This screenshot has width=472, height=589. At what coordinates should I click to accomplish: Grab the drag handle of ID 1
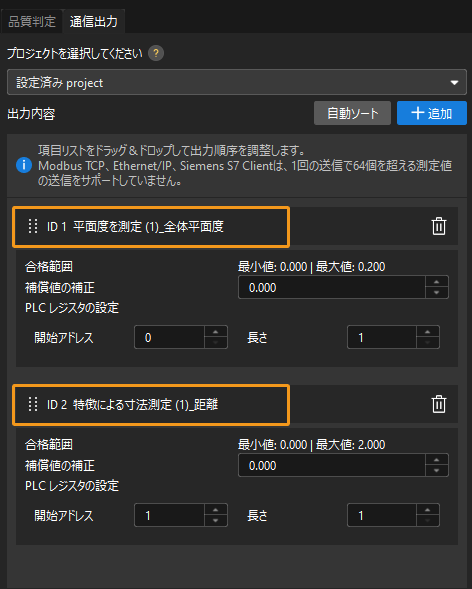click(33, 227)
